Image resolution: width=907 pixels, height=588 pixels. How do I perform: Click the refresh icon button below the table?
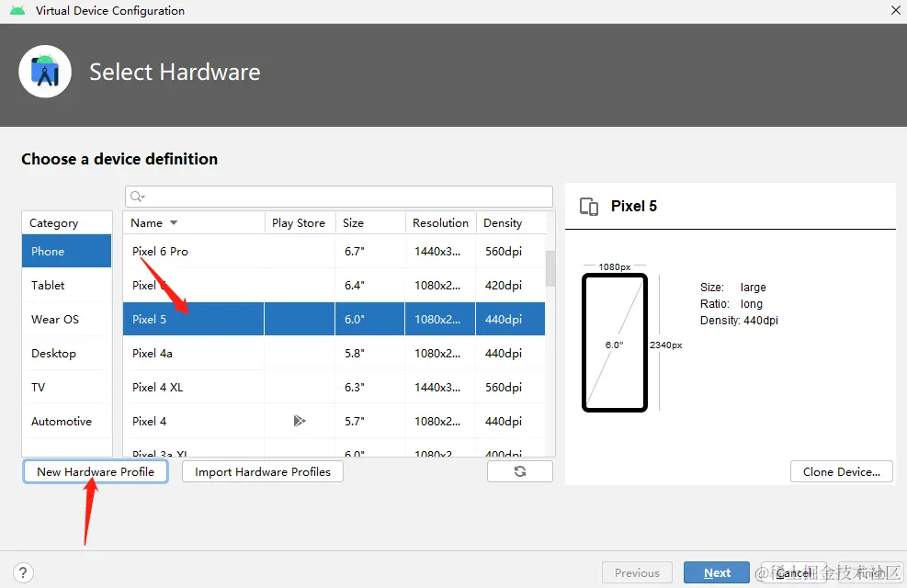coord(519,471)
